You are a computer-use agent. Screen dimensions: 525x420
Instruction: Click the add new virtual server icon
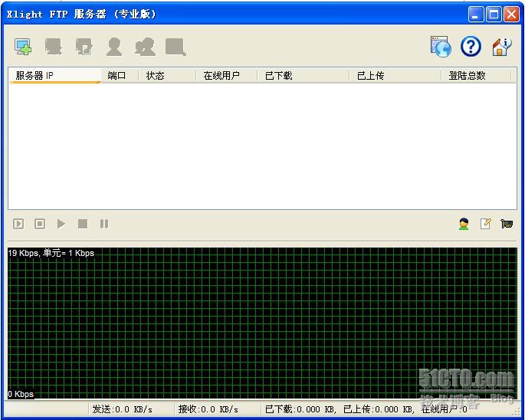click(x=23, y=47)
